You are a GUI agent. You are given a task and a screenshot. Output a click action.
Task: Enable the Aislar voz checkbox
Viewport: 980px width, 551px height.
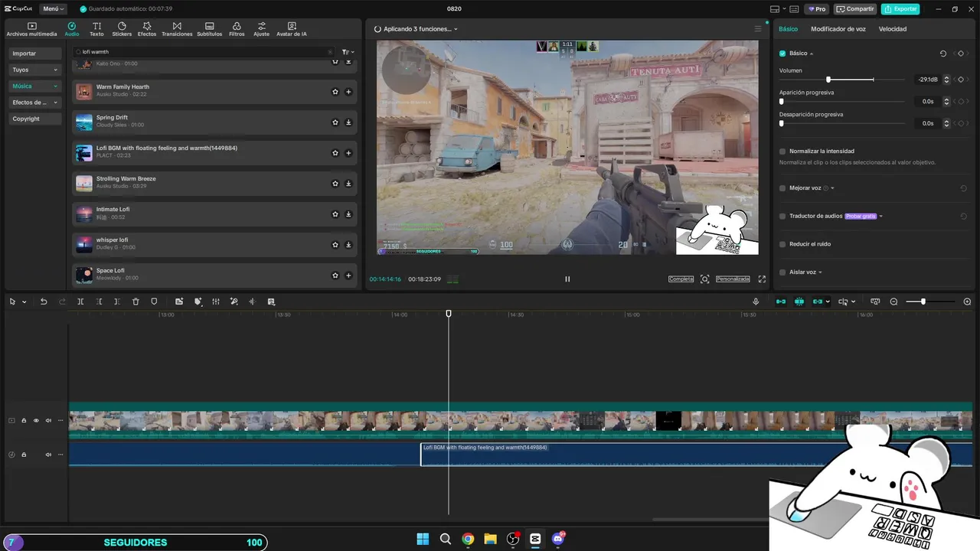pyautogui.click(x=782, y=272)
